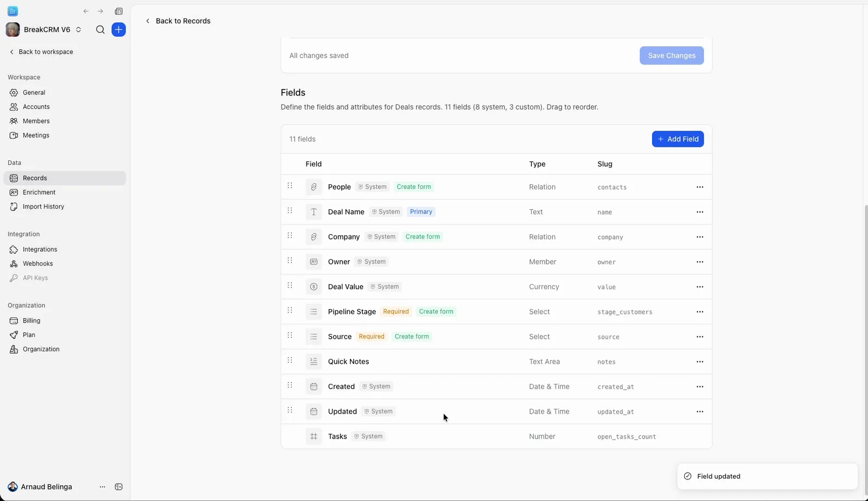
Task: Click the stage_customers slug text
Action: 625,312
